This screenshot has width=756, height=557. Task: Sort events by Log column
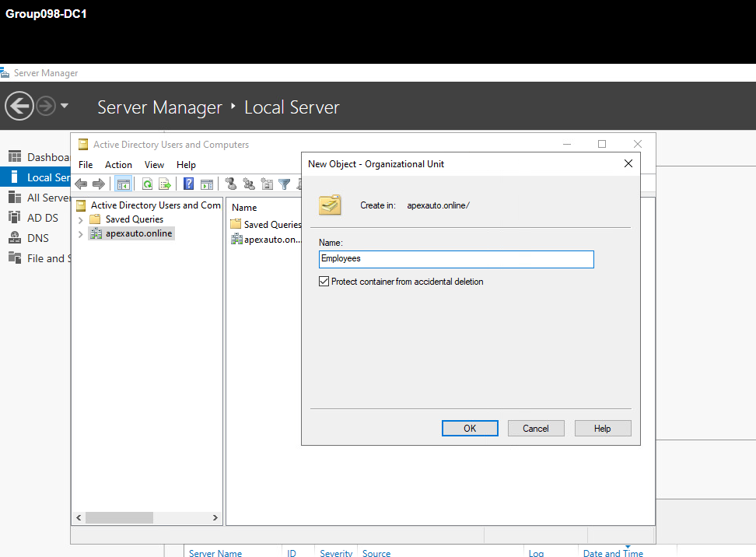tap(536, 553)
